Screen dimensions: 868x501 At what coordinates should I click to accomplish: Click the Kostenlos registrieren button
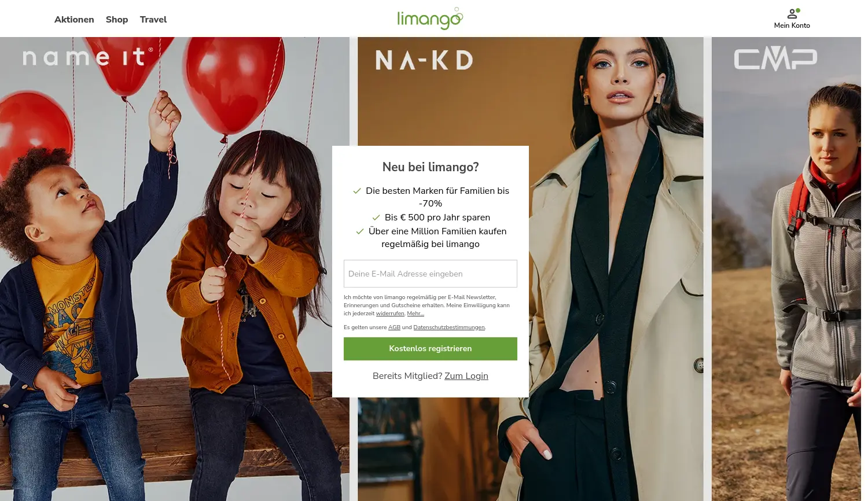(x=431, y=349)
